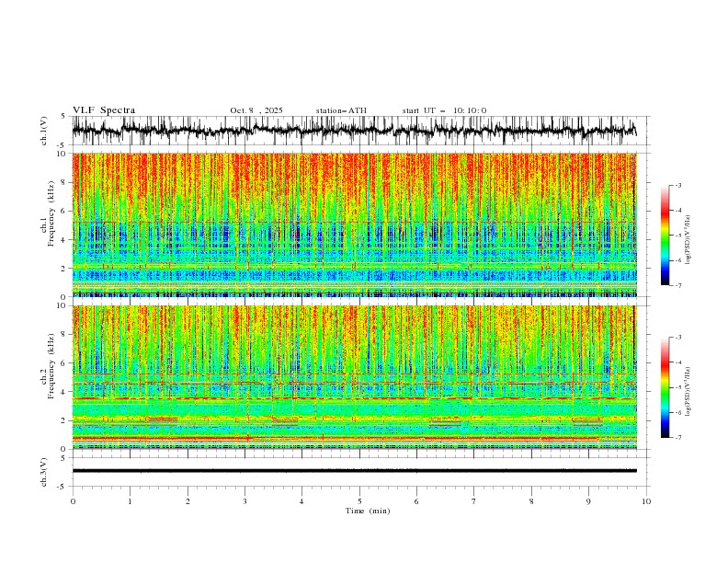Click the ch.3 black waveform band
Image resolution: width=728 pixels, height=563 pixels.
click(354, 471)
